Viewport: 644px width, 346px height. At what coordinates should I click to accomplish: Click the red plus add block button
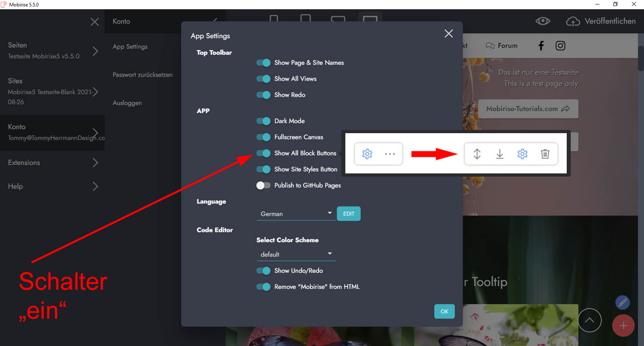coord(623,325)
